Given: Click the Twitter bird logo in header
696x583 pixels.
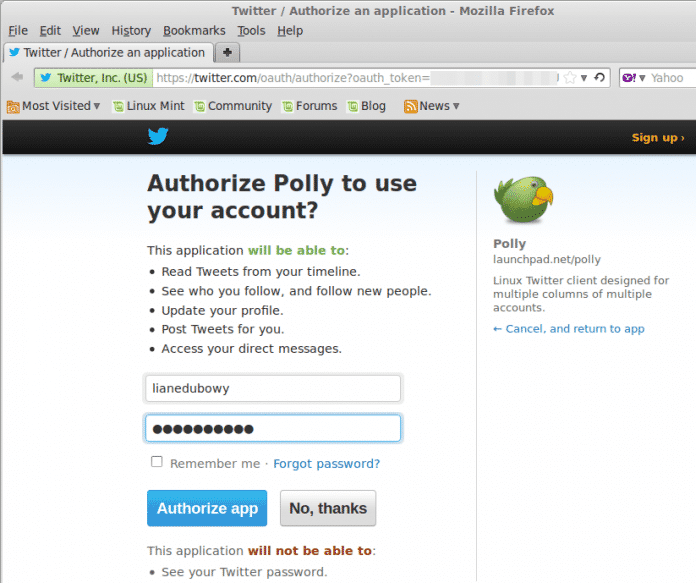Looking at the screenshot, I should coord(157,137).
